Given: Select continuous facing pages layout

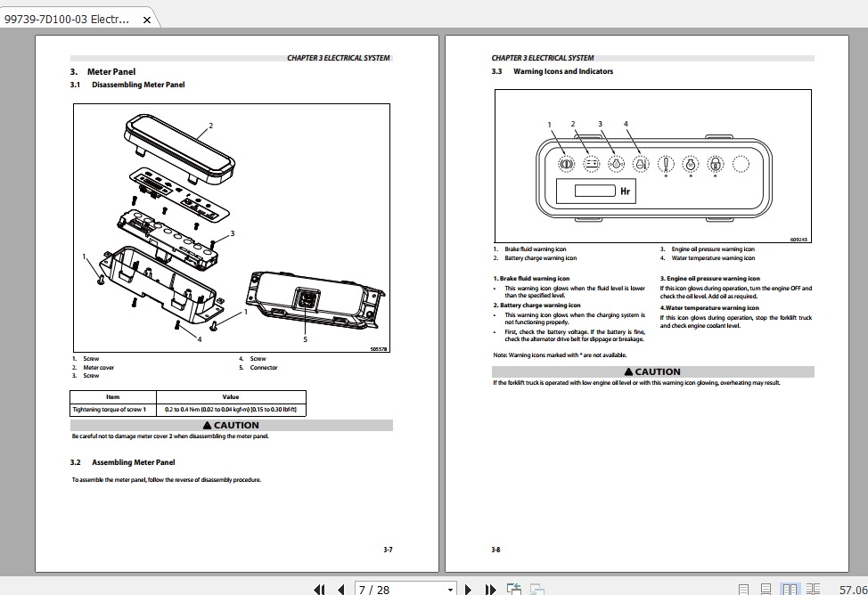Looking at the screenshot, I should 814,589.
